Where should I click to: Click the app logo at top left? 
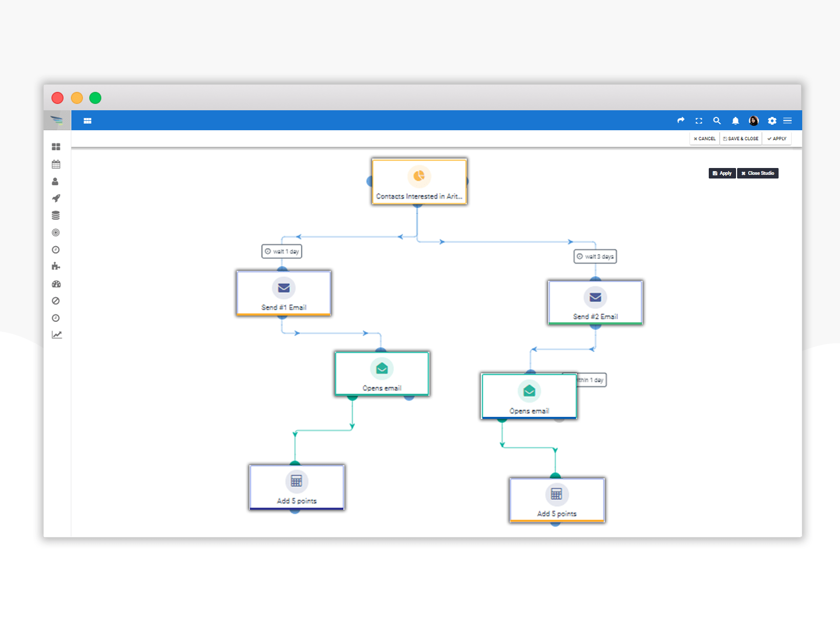pos(57,120)
